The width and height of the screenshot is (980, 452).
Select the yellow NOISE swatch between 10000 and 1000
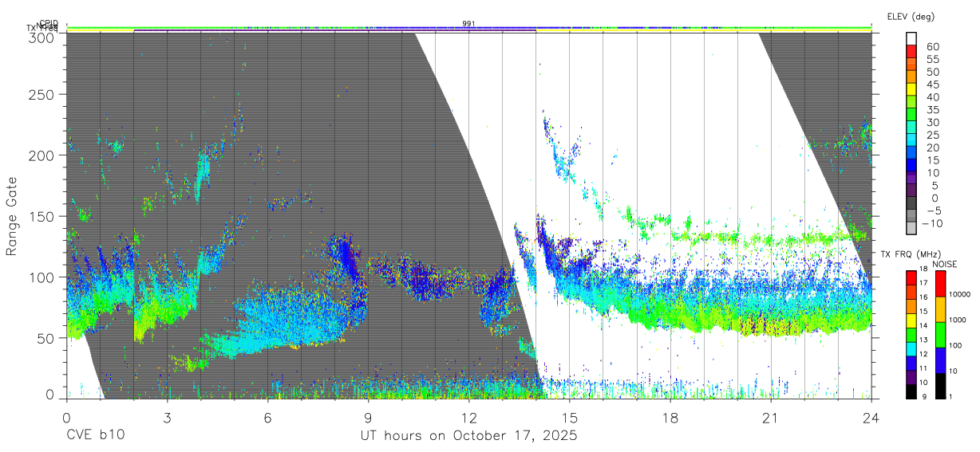[940, 309]
